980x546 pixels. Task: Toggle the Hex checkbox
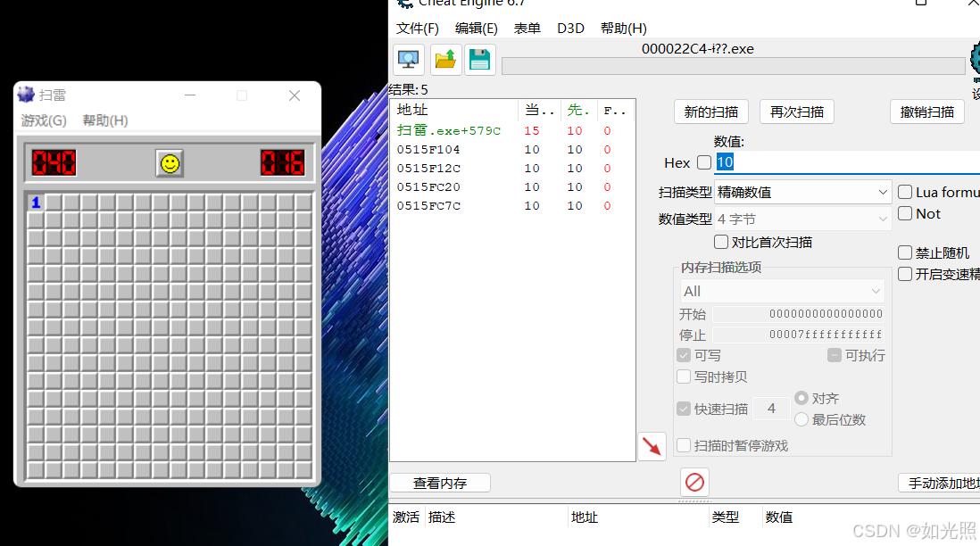[704, 162]
